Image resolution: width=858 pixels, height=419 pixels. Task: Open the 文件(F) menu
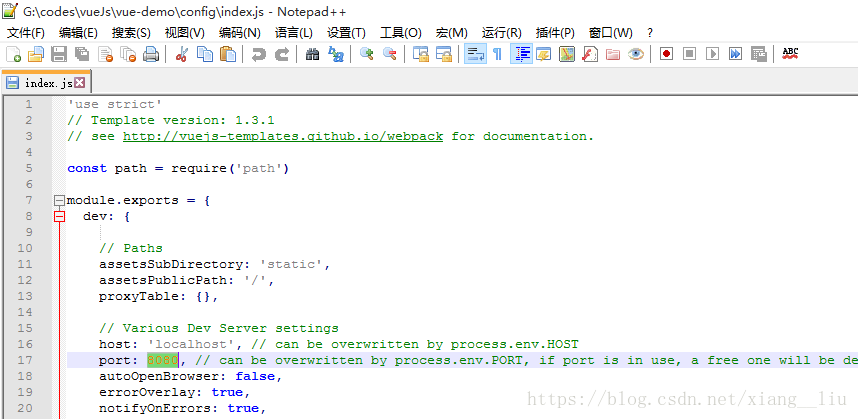26,33
